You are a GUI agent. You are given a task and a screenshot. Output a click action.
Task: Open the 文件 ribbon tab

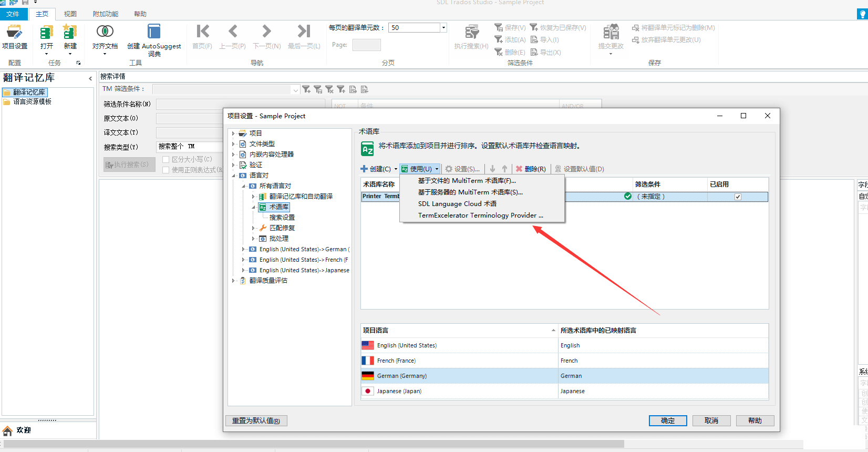tap(13, 14)
